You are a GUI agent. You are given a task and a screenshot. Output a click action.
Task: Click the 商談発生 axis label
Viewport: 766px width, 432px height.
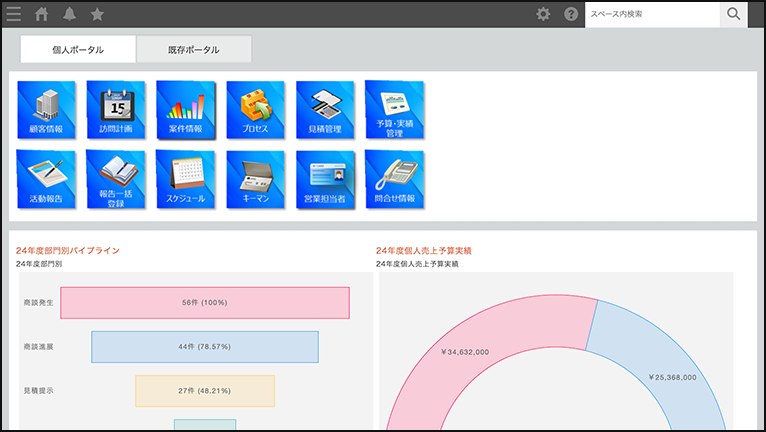pyautogui.click(x=39, y=303)
